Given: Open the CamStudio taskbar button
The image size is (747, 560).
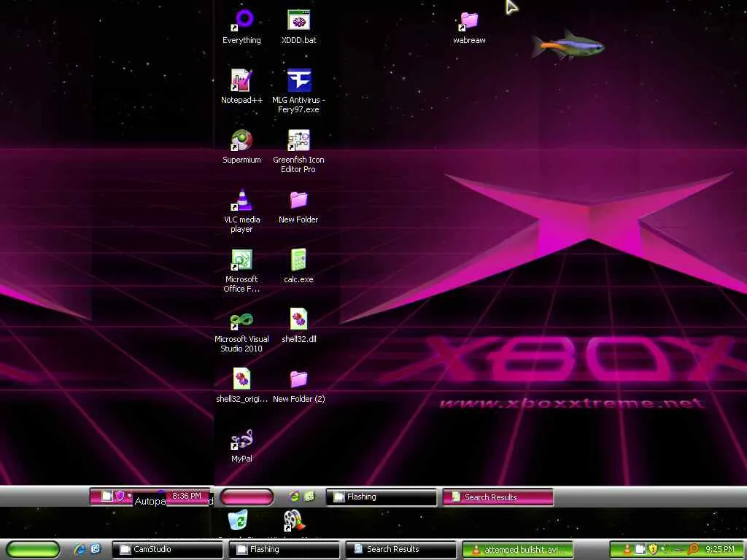Looking at the screenshot, I should click(x=167, y=549).
